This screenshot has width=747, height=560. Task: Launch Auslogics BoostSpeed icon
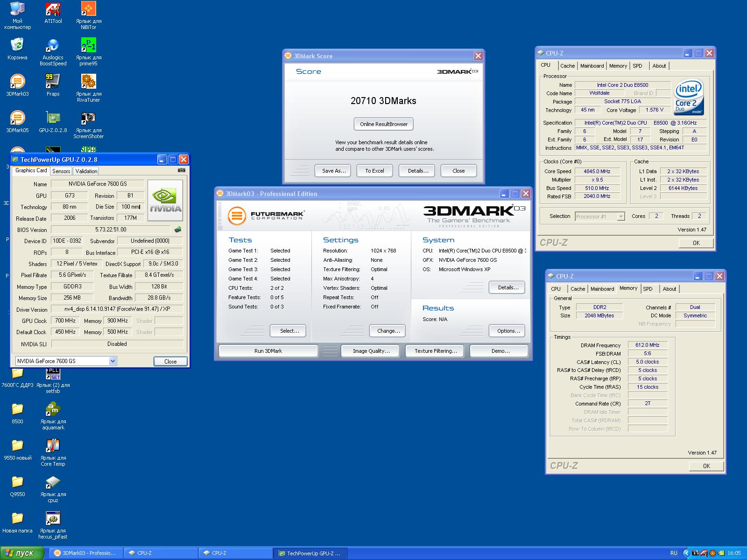[x=53, y=52]
